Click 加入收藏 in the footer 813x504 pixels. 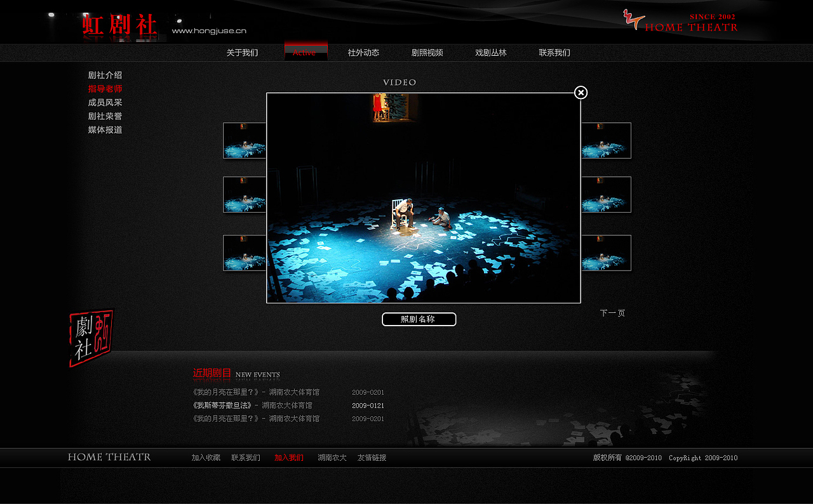[206, 458]
